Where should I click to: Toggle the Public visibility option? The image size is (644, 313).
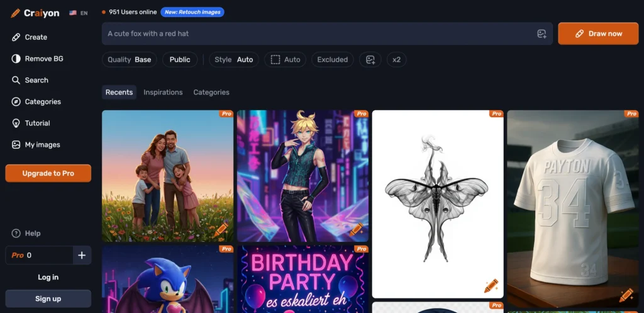tap(180, 60)
